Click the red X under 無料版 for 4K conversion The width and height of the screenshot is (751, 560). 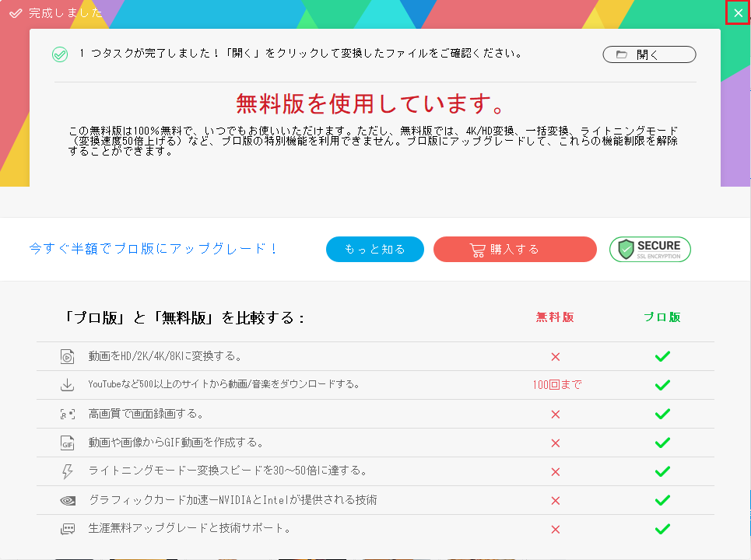tap(555, 356)
